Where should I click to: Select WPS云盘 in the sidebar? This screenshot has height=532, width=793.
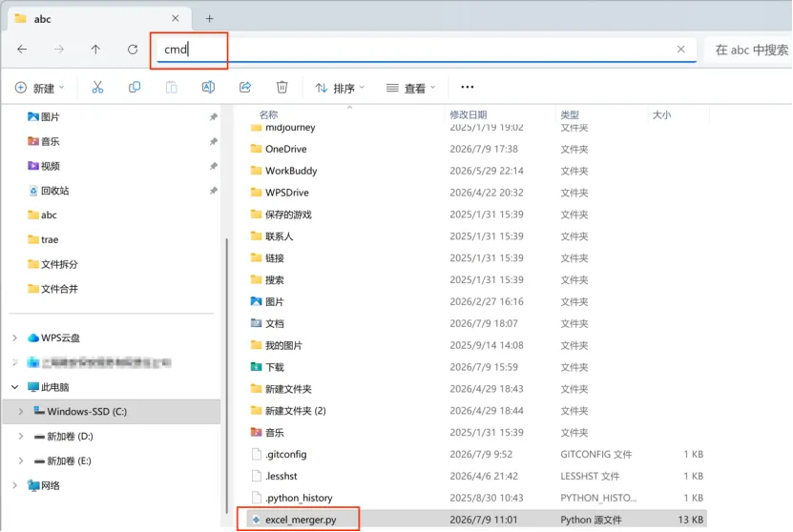(53, 338)
